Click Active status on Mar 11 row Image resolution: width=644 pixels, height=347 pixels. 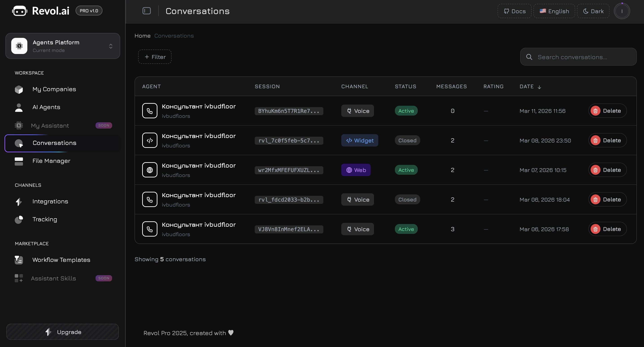coord(406,111)
